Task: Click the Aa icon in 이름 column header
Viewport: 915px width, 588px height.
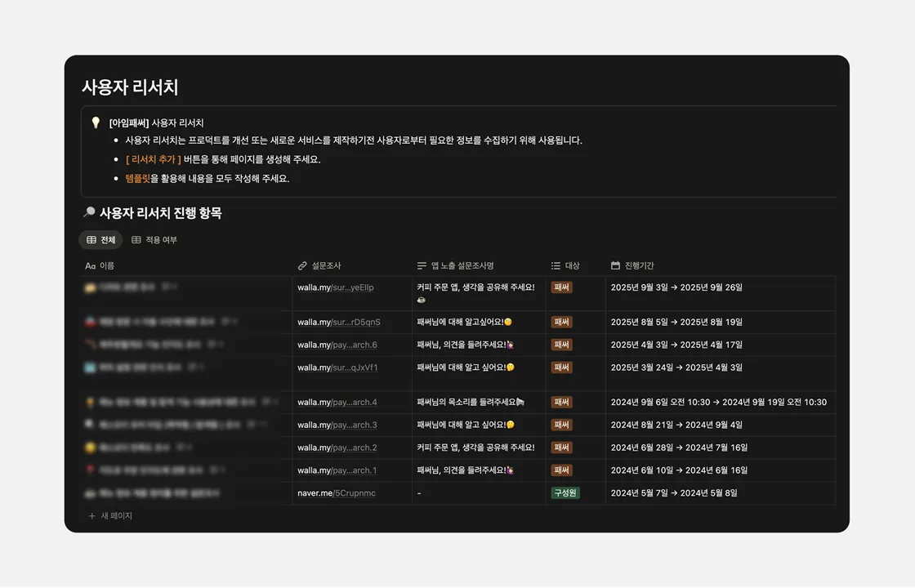Action: [91, 265]
